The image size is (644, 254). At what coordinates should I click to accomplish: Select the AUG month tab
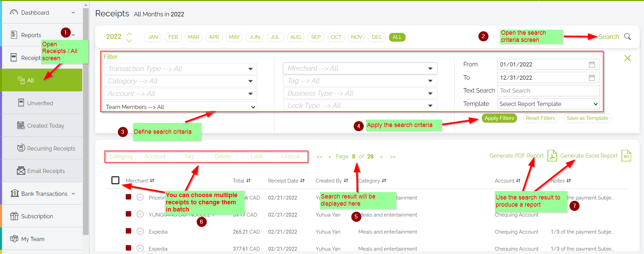click(295, 37)
